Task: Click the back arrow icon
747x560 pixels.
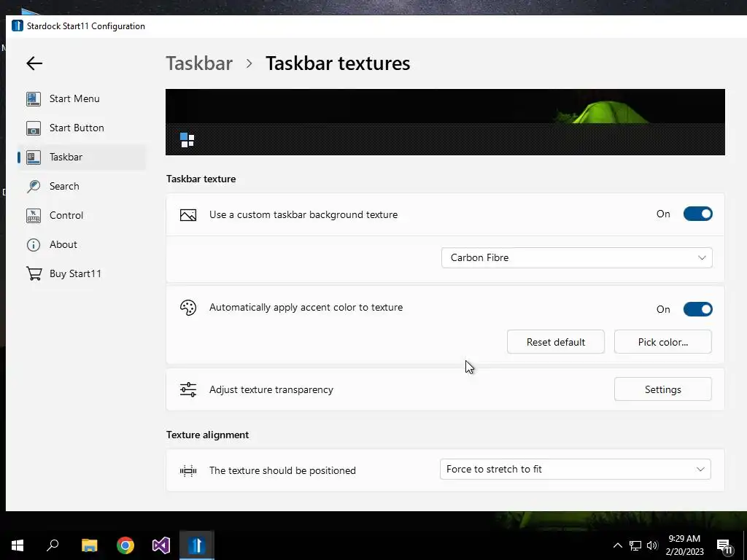Action: pyautogui.click(x=34, y=63)
